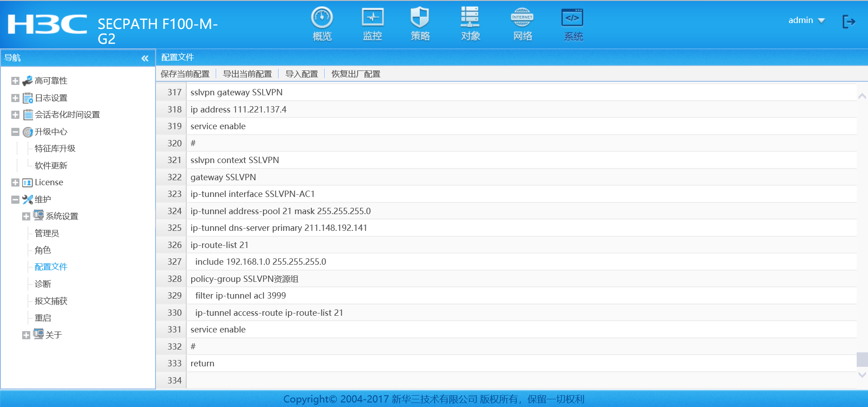Screen dimensions: 868x407
Task: Expand the 系统设置 tree node
Action: pyautogui.click(x=26, y=216)
